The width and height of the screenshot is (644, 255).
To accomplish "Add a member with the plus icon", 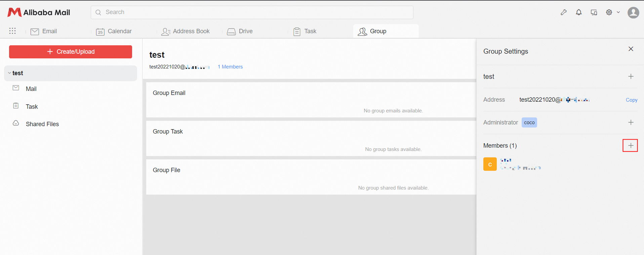I will click(630, 146).
